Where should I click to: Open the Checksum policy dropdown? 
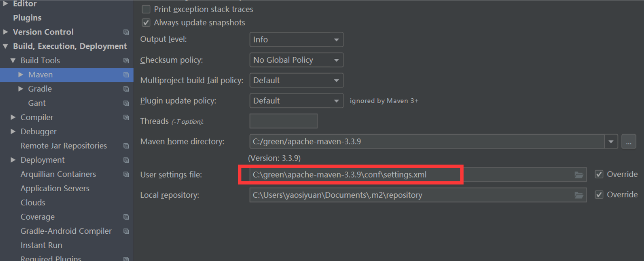pyautogui.click(x=296, y=60)
